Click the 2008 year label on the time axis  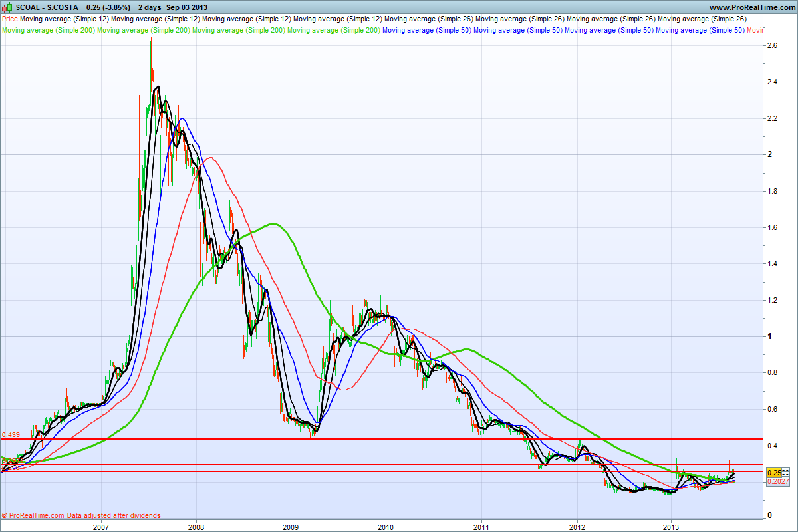pos(196,527)
